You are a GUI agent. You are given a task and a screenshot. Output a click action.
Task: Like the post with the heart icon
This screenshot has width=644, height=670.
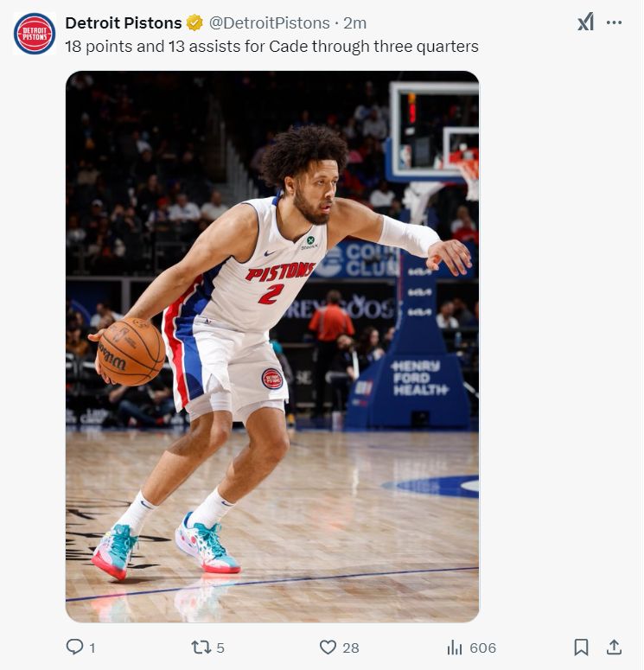(x=328, y=647)
